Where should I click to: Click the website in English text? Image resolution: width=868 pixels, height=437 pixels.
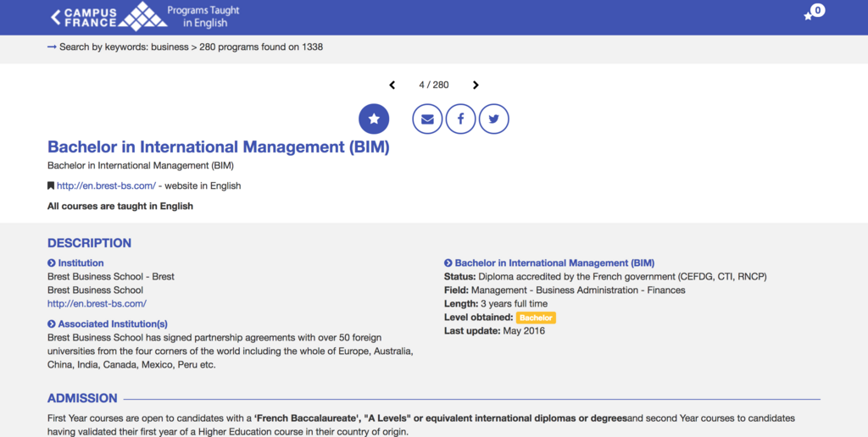(203, 185)
